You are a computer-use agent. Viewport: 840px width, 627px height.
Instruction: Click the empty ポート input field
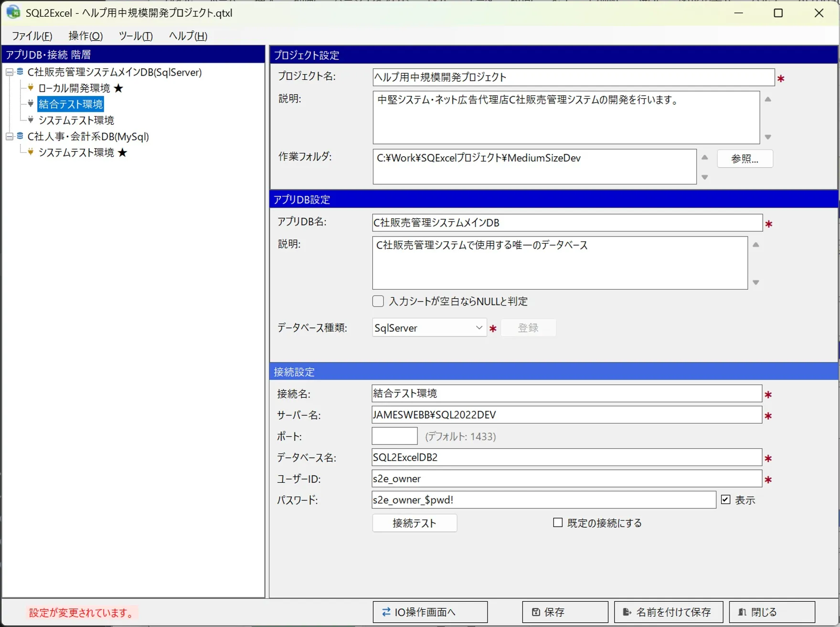click(394, 436)
